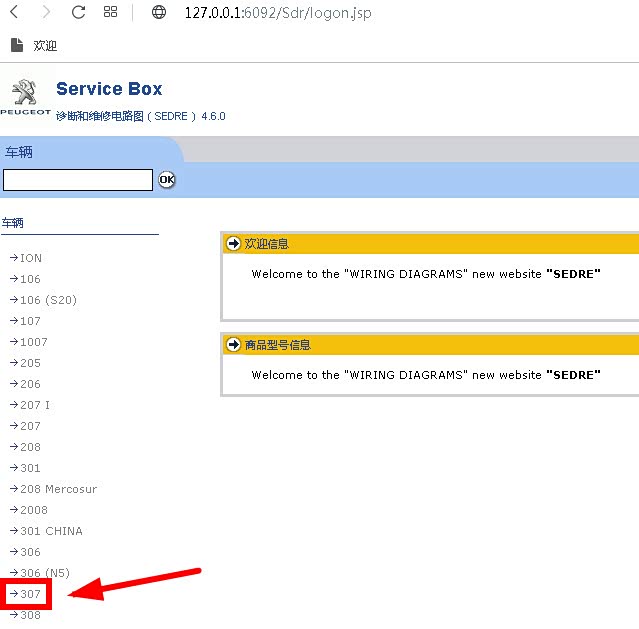Select the 车辆 header tab
639x629 pixels.
pos(19,152)
